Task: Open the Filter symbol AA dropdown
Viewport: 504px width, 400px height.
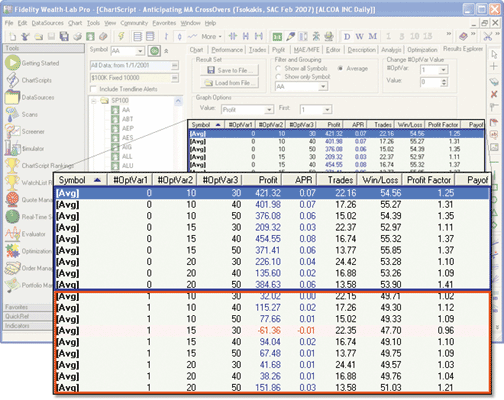Action: [323, 87]
